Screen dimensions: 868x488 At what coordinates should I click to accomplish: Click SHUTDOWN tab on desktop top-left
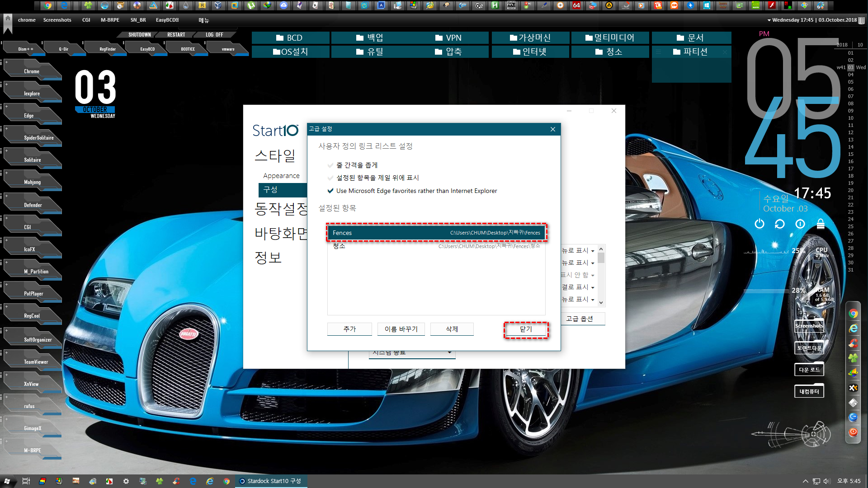tap(140, 35)
